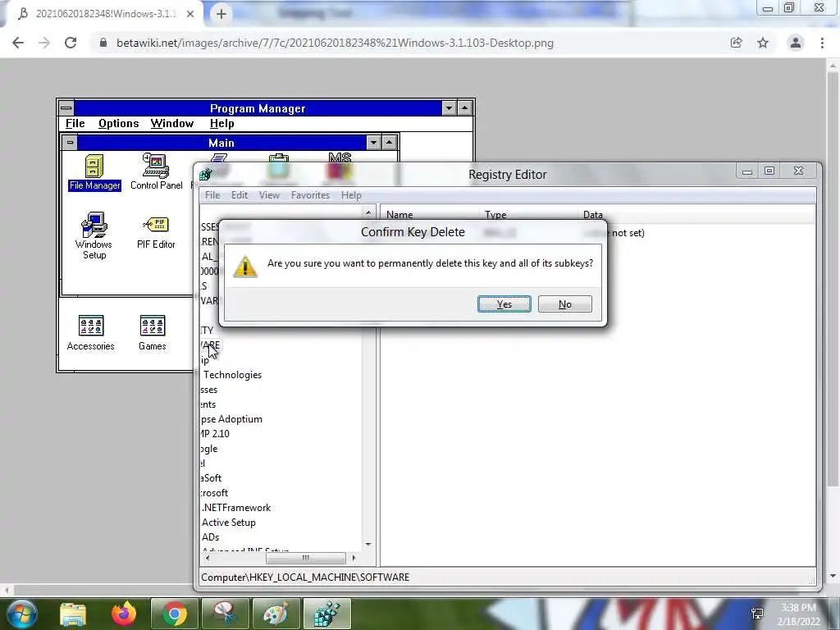Click tree horizontal scrollbar thumb
Screen dimensions: 840x630
point(305,558)
